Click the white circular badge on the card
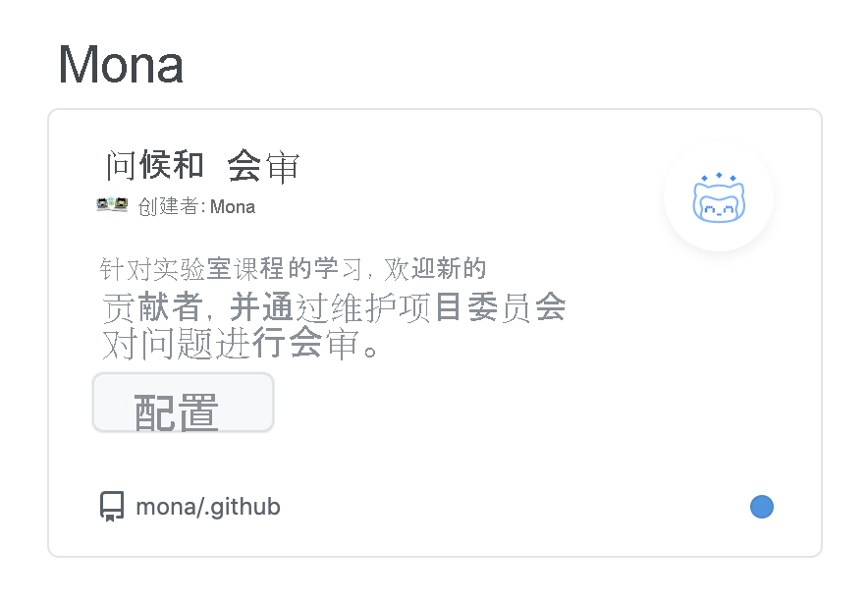 (x=719, y=197)
